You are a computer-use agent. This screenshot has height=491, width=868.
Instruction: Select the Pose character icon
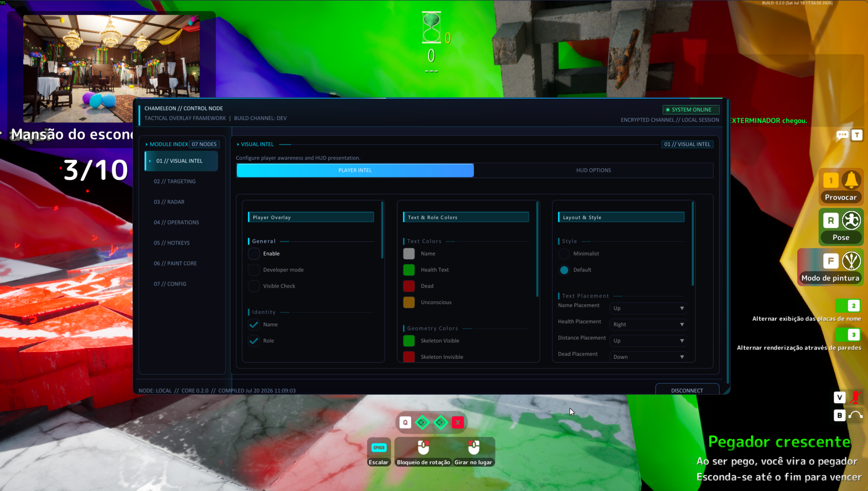tap(851, 220)
